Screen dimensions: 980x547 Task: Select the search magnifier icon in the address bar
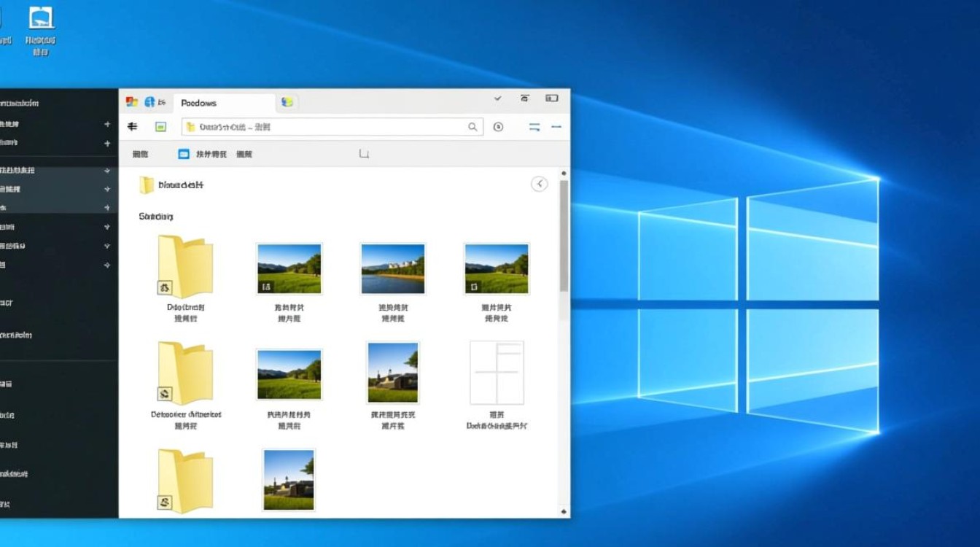click(472, 125)
